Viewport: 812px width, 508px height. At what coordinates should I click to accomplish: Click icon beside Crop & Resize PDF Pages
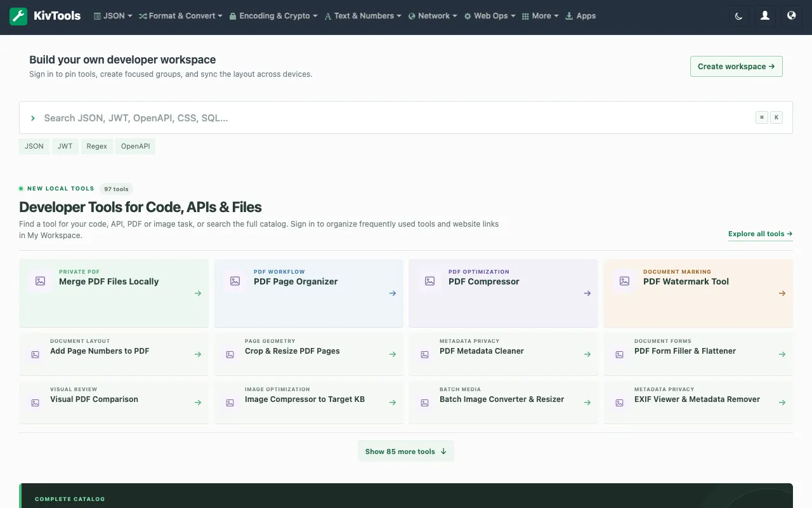click(230, 354)
